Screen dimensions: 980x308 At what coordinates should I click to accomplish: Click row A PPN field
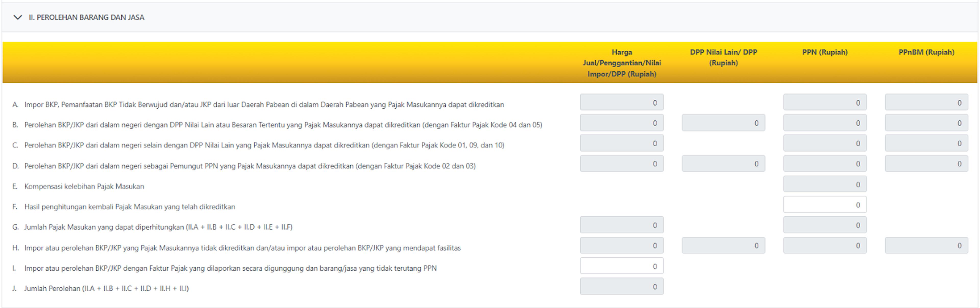(825, 102)
